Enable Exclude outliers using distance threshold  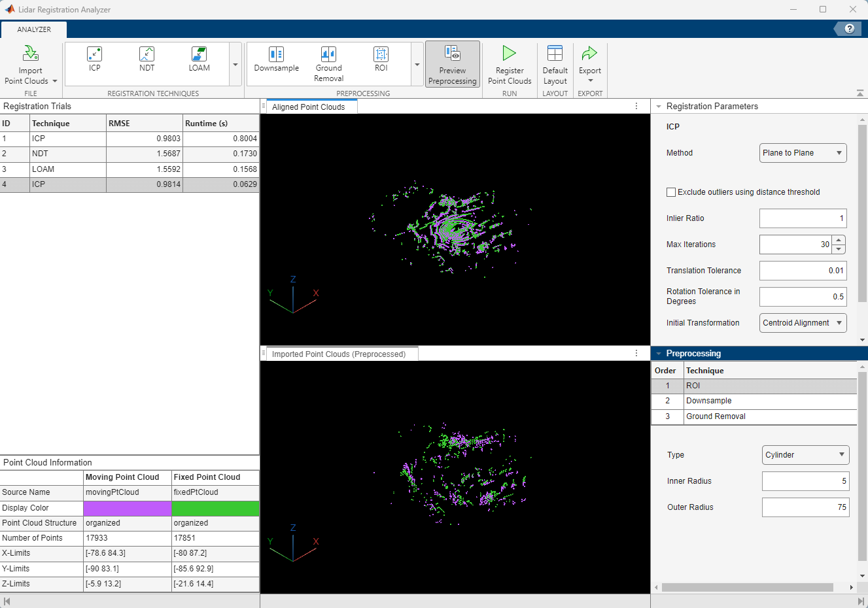(x=671, y=192)
